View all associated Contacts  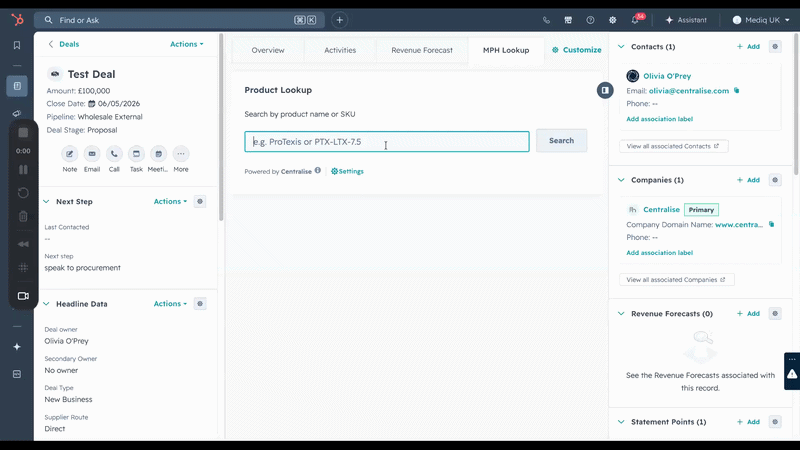pos(673,146)
